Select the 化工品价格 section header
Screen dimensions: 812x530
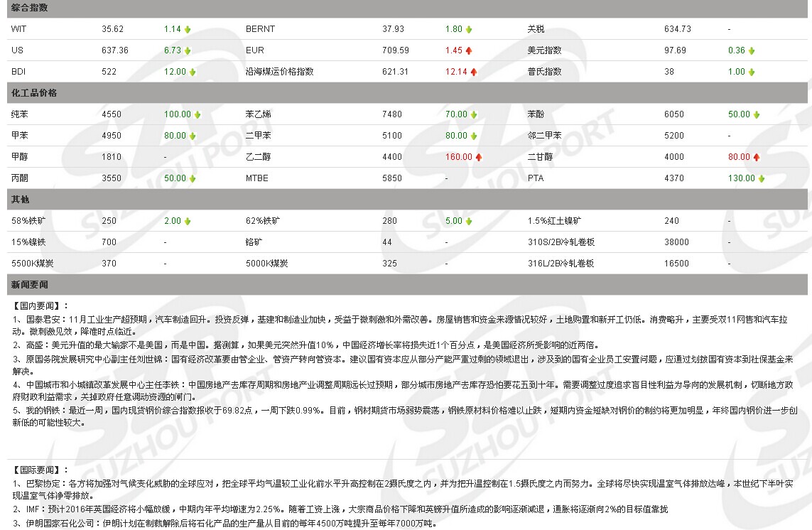point(407,93)
